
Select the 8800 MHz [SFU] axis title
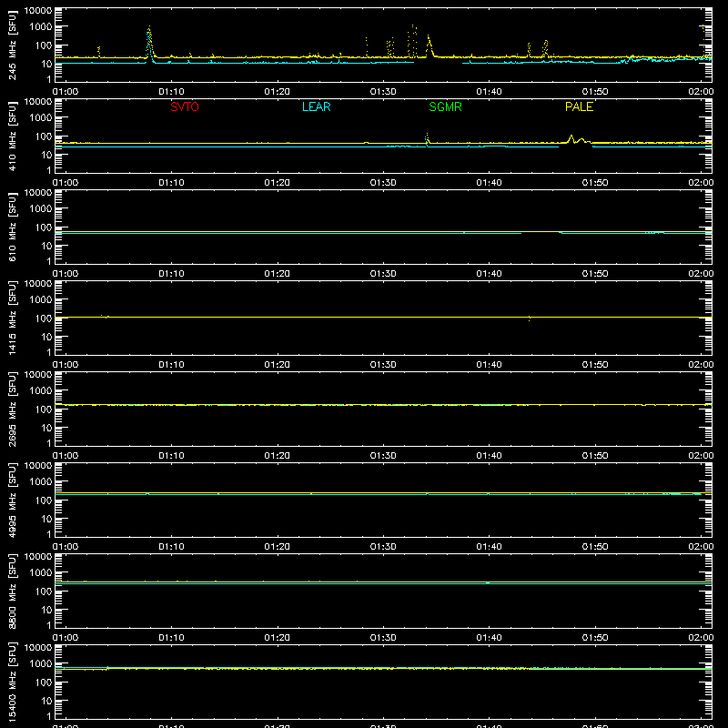pyautogui.click(x=13, y=591)
